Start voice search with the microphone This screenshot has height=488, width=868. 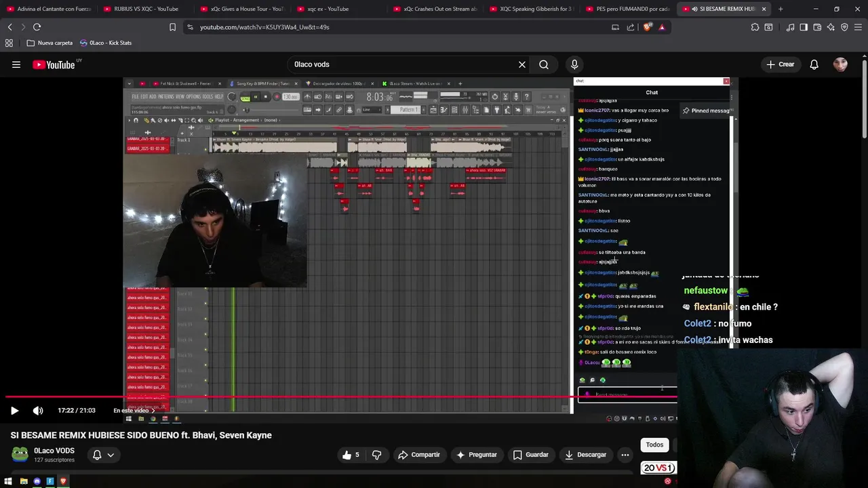click(574, 64)
